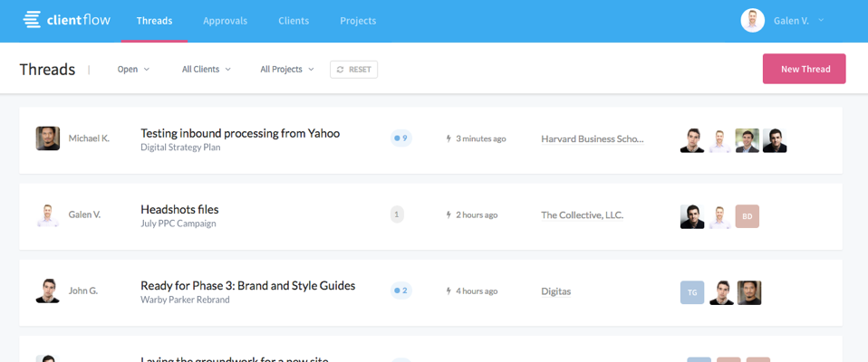Screen dimensions: 868x362
Task: Reset the thread filters
Action: 353,70
